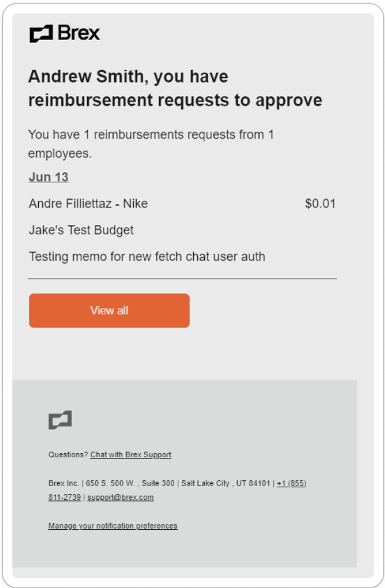385x588 pixels.
Task: Open the Chat with Brex Support link
Action: (x=130, y=455)
